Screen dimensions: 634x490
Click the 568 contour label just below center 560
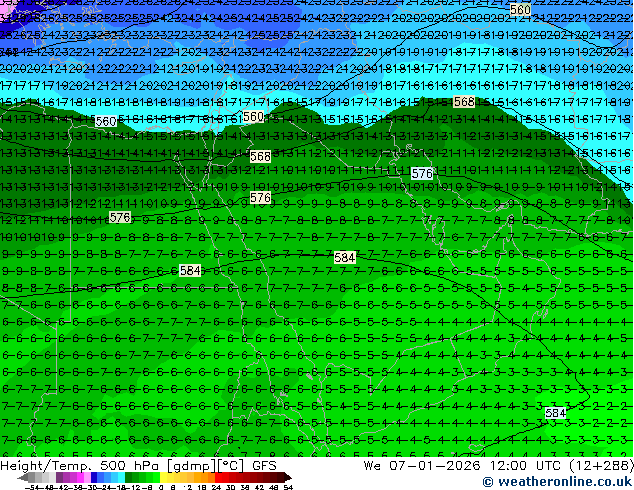pyautogui.click(x=260, y=156)
